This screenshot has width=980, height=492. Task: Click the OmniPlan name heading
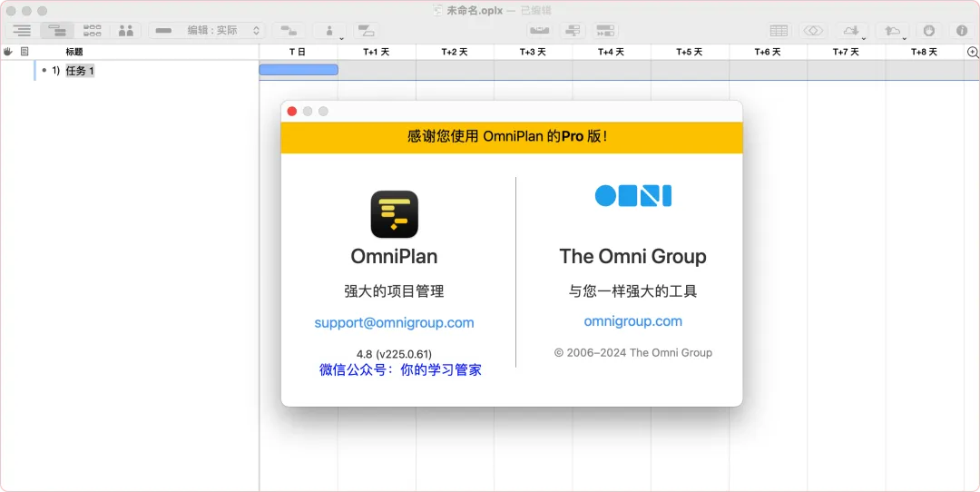pos(394,256)
